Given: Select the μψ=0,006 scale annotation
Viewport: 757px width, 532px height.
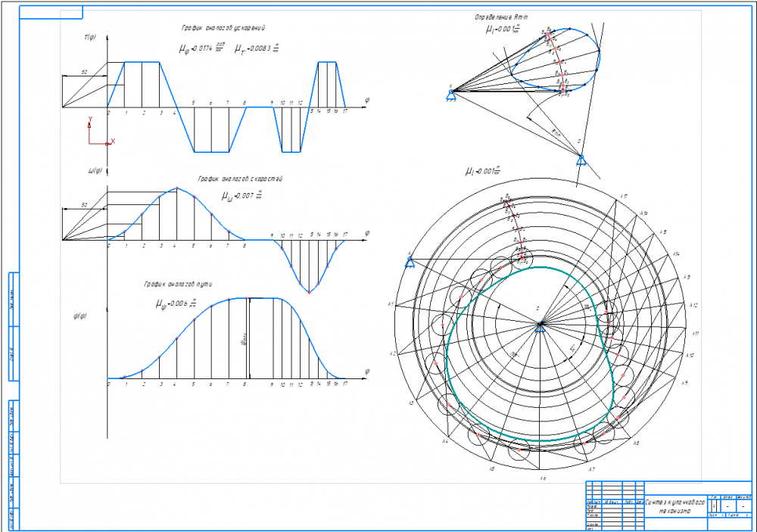Looking at the screenshot, I should pos(176,303).
